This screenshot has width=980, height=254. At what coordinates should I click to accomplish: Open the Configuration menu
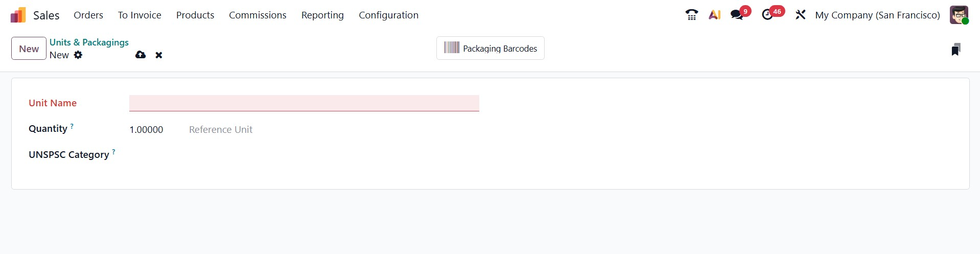click(388, 15)
